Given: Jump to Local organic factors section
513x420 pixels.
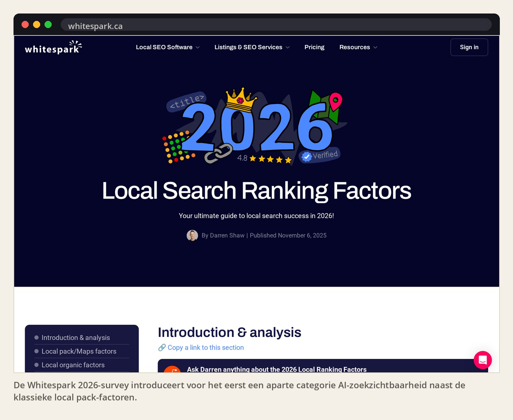Looking at the screenshot, I should coord(73,365).
